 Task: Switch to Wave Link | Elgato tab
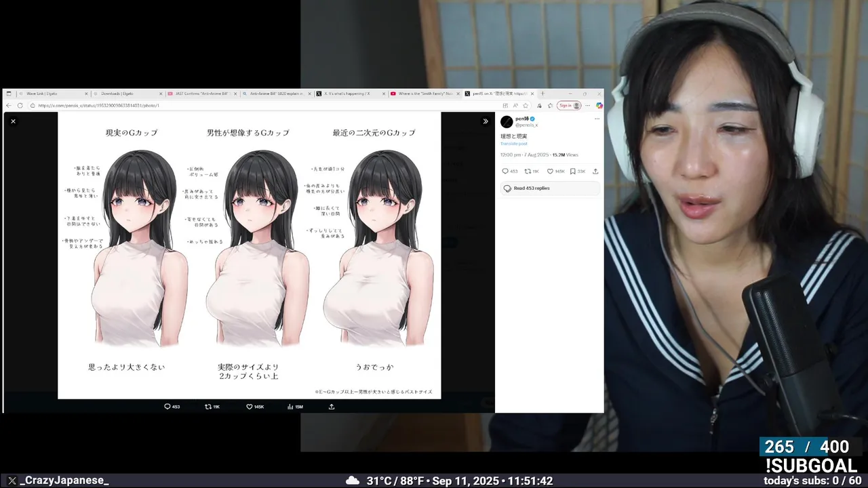click(x=53, y=94)
